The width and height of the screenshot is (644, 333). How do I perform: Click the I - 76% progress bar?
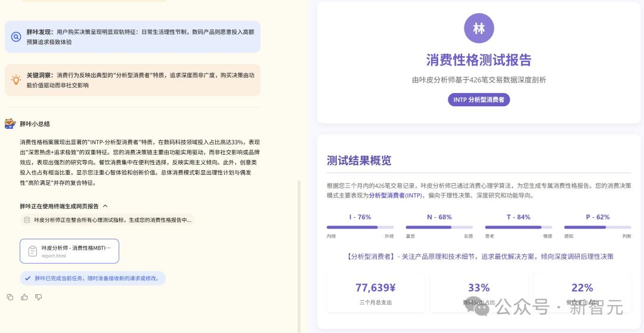360,227
